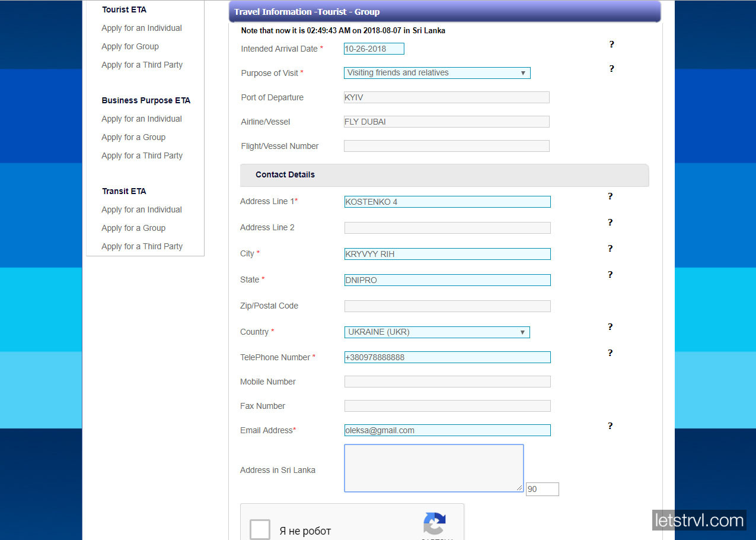Open the Purpose of Visit dropdown
756x540 pixels.
tap(437, 73)
